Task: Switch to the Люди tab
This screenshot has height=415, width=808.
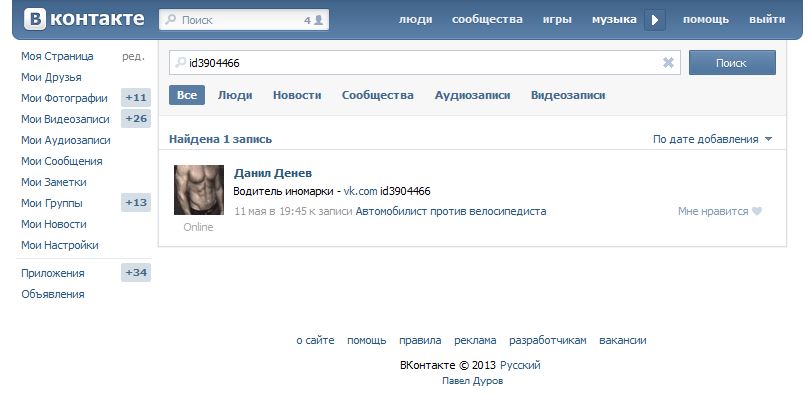Action: click(x=235, y=95)
